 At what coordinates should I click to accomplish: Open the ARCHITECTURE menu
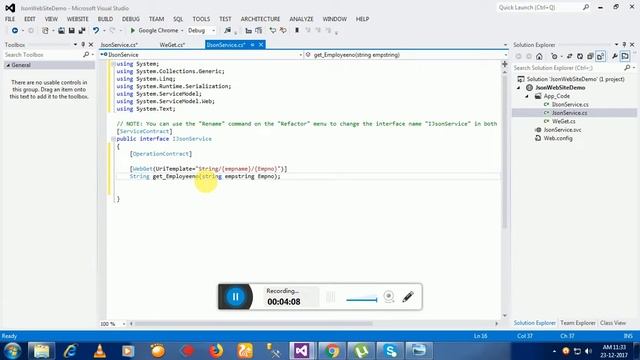click(x=260, y=19)
